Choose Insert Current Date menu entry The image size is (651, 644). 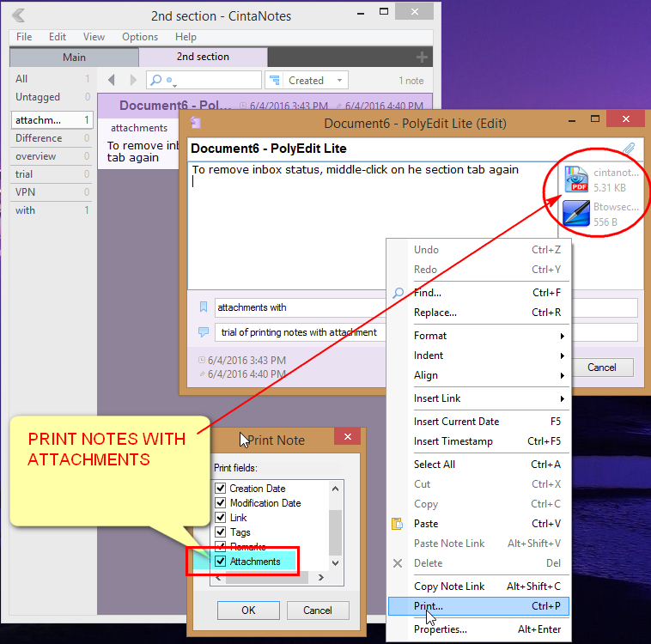(x=478, y=422)
